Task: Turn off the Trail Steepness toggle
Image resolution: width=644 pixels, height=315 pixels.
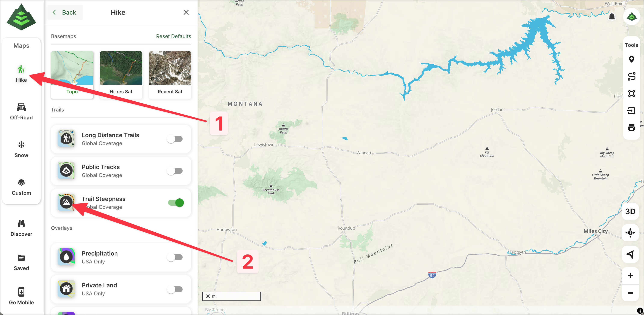Action: pos(176,203)
